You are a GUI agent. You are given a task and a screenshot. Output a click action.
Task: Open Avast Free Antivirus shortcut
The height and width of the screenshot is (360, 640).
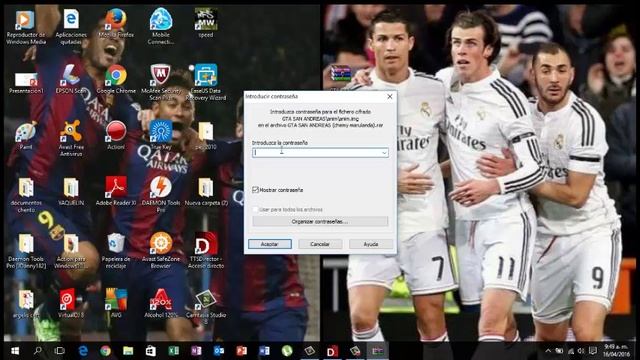tap(71, 139)
